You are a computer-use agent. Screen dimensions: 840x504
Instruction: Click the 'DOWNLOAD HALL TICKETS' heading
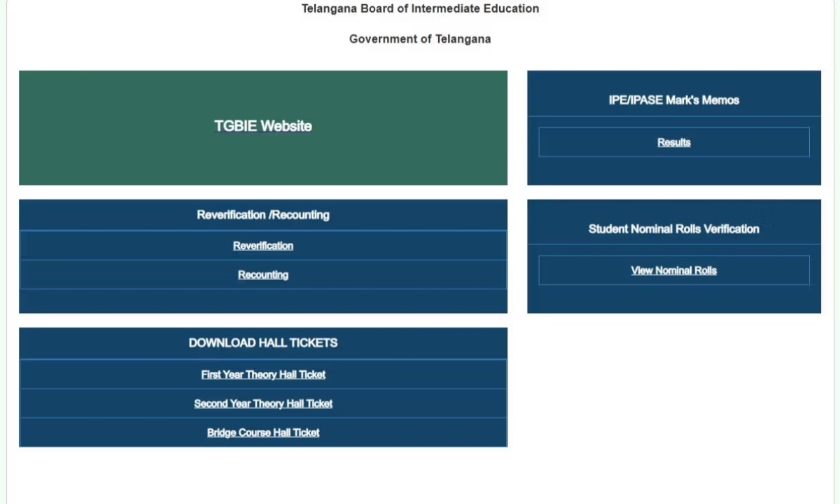point(263,342)
